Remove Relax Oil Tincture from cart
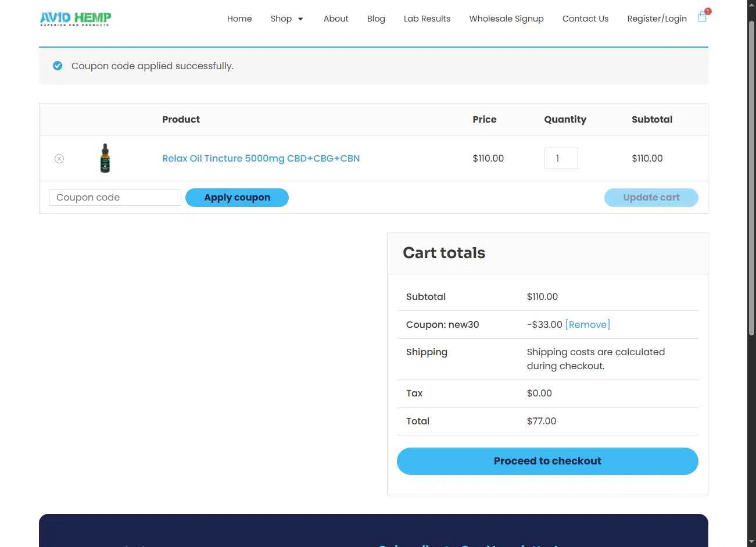This screenshot has width=756, height=547. coord(59,159)
